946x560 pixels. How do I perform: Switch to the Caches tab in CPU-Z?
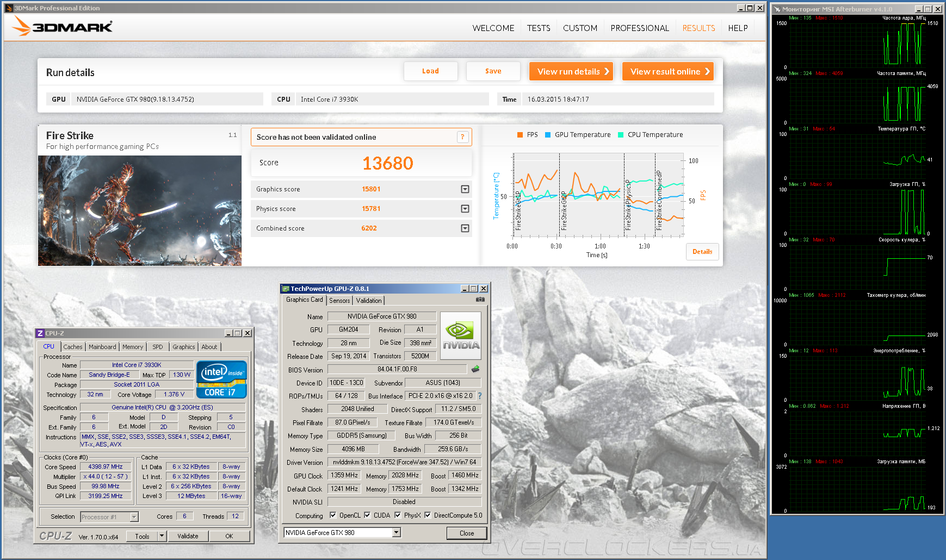(x=73, y=347)
